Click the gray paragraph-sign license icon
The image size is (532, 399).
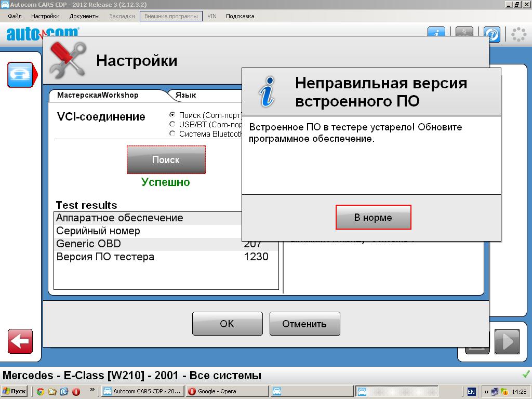pos(464,32)
